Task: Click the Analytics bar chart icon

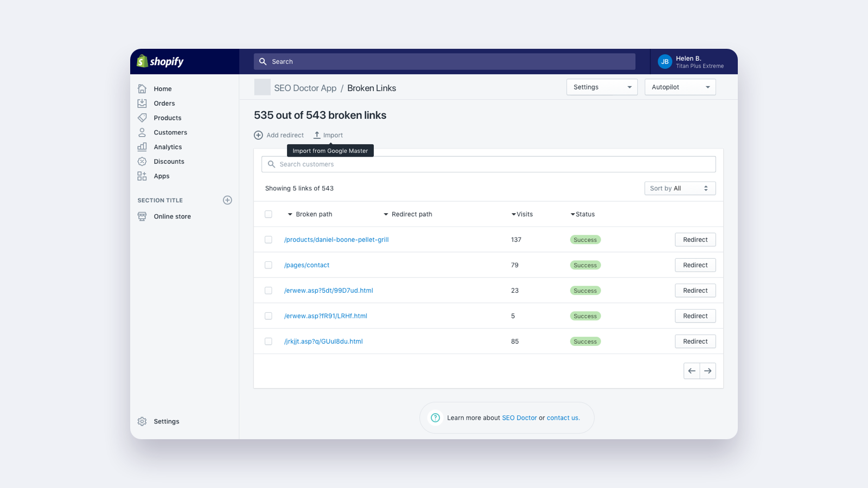Action: tap(142, 147)
